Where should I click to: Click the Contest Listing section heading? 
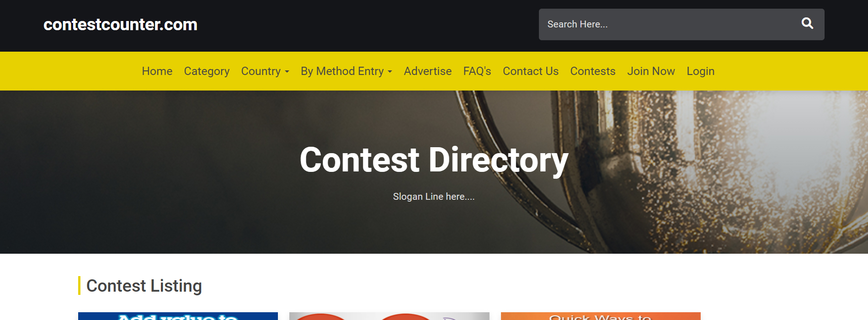[144, 286]
